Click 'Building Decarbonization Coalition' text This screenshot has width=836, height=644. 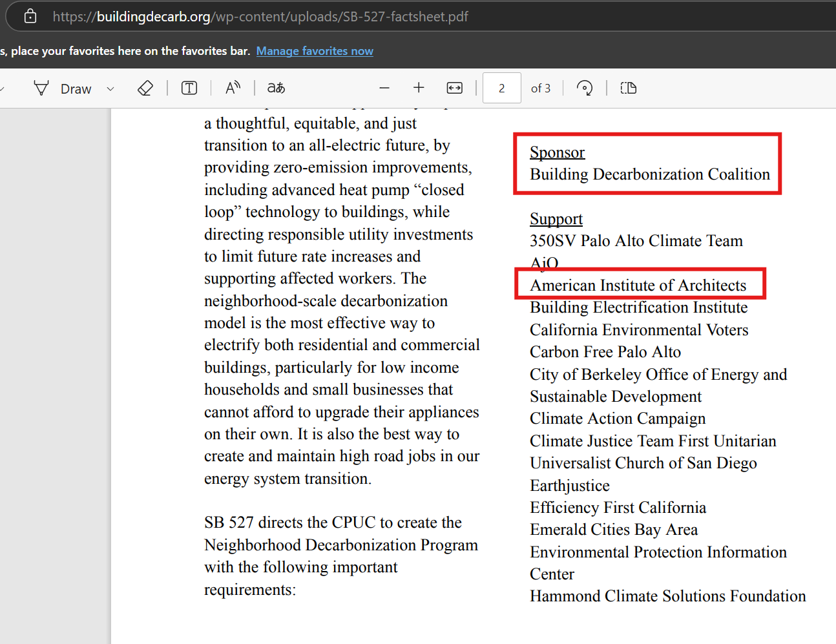(x=650, y=174)
